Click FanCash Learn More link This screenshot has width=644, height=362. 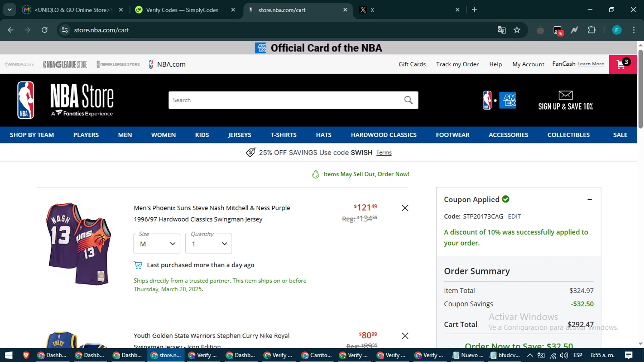[x=591, y=64]
